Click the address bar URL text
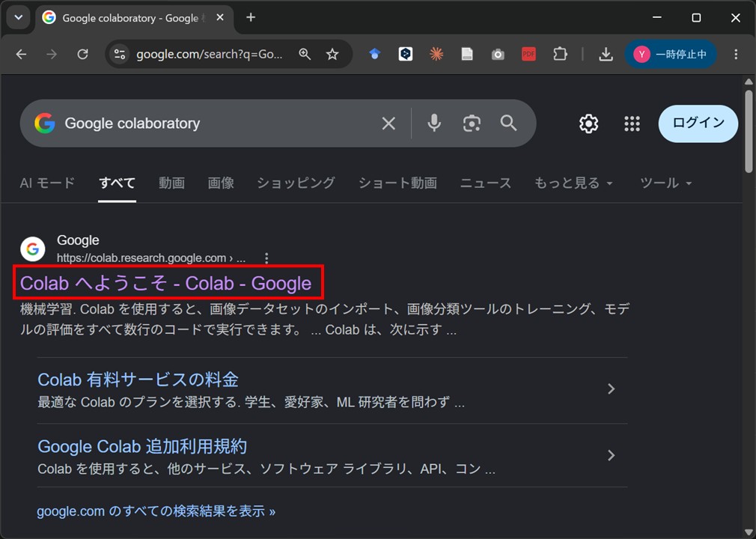Viewport: 756px width, 539px height. [x=210, y=54]
